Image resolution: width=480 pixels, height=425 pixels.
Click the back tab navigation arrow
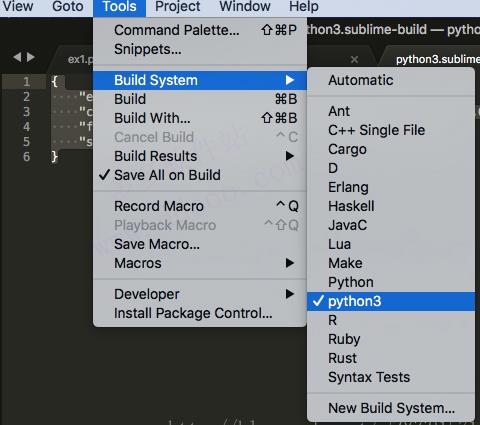(x=17, y=57)
